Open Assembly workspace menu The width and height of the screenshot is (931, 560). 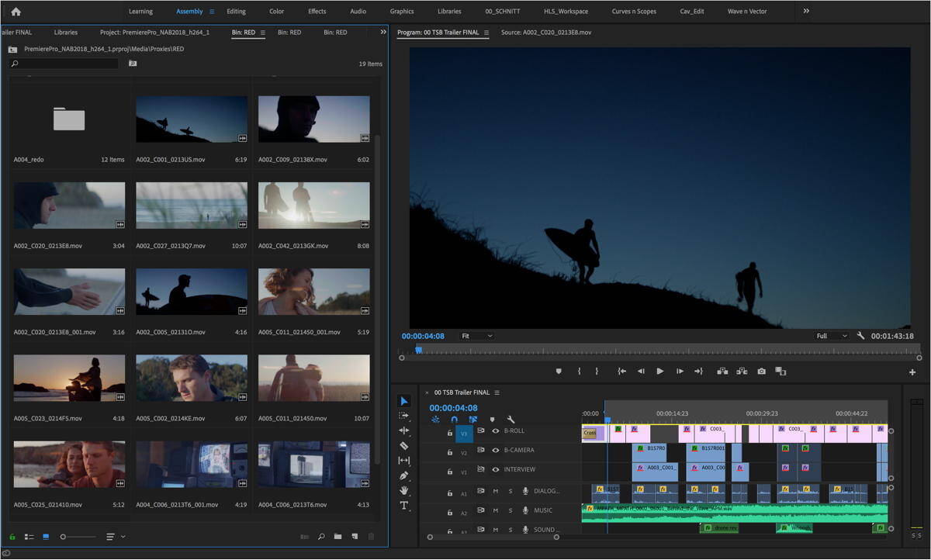pos(212,12)
